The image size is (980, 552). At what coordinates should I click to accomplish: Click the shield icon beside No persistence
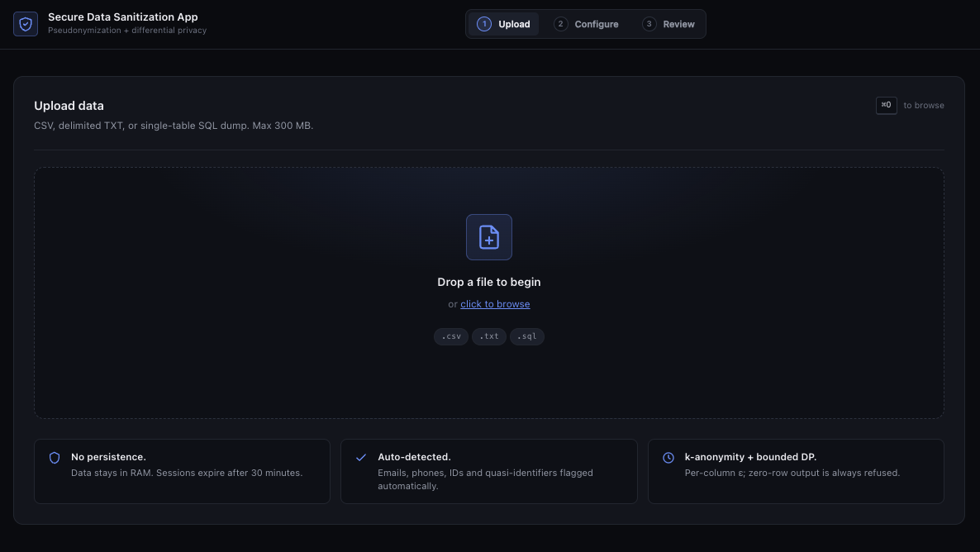click(55, 458)
